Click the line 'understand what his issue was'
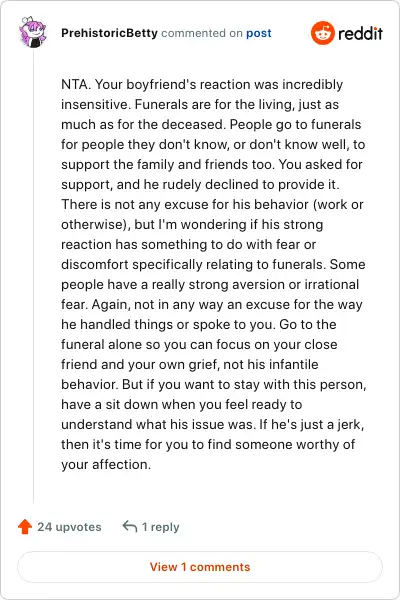Screen dimensions: 400x600 [212, 424]
